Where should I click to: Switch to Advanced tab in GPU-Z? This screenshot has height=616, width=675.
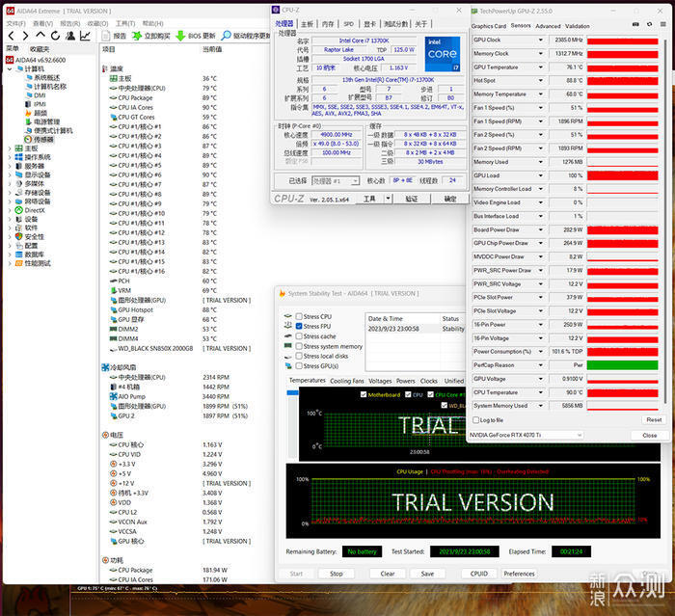click(548, 26)
